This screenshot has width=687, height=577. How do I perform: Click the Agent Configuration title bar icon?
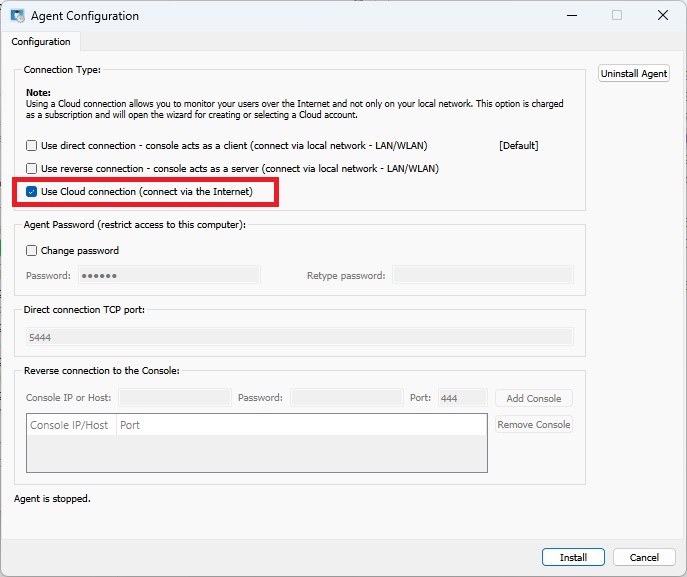click(x=17, y=16)
